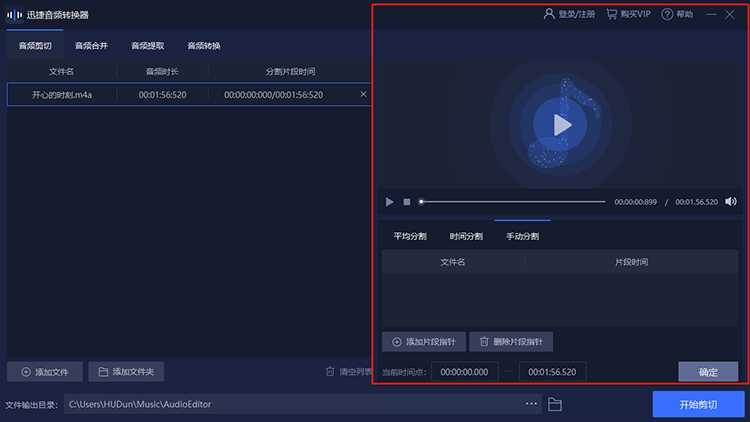This screenshot has height=422, width=750.
Task: Select the 时间分割 split mode tab
Action: point(466,236)
